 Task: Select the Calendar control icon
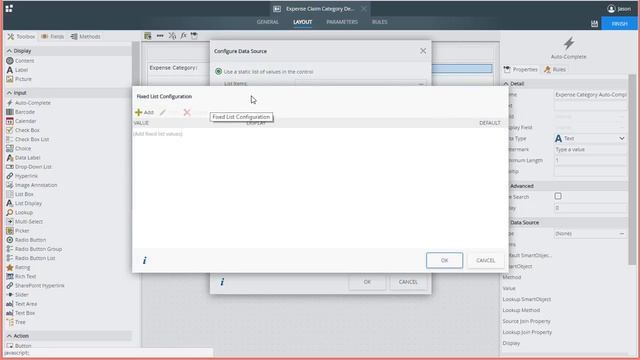10,121
